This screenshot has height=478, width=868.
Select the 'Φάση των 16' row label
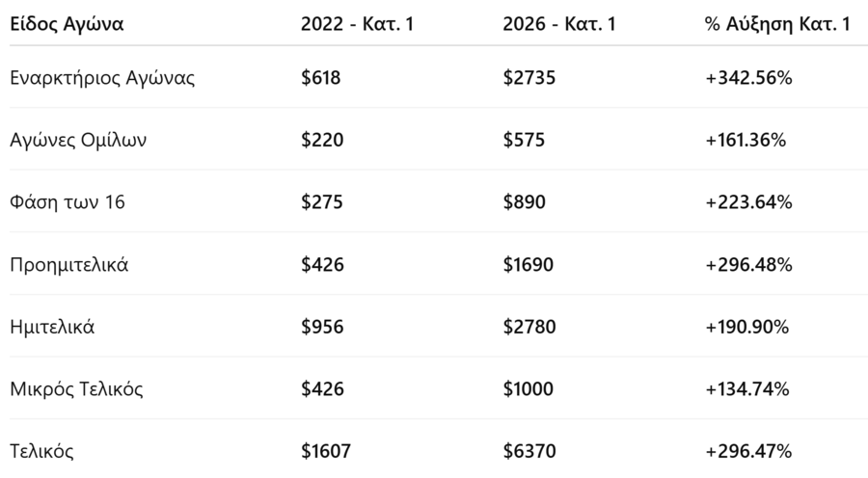pos(67,202)
